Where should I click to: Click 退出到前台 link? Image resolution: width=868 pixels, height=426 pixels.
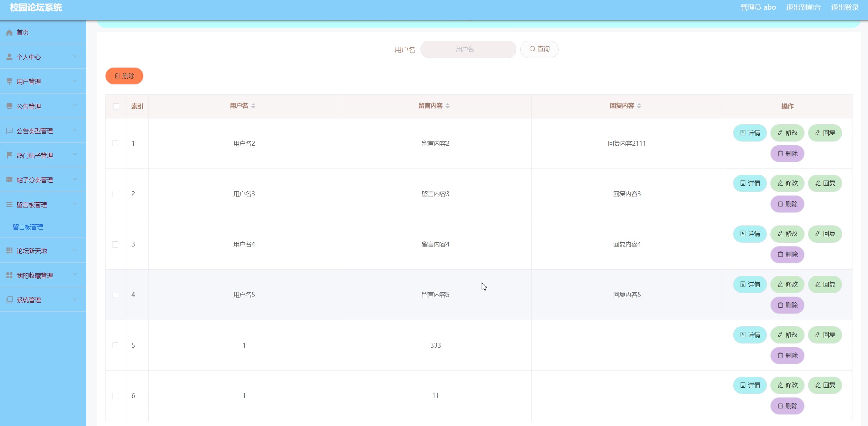[x=803, y=7]
